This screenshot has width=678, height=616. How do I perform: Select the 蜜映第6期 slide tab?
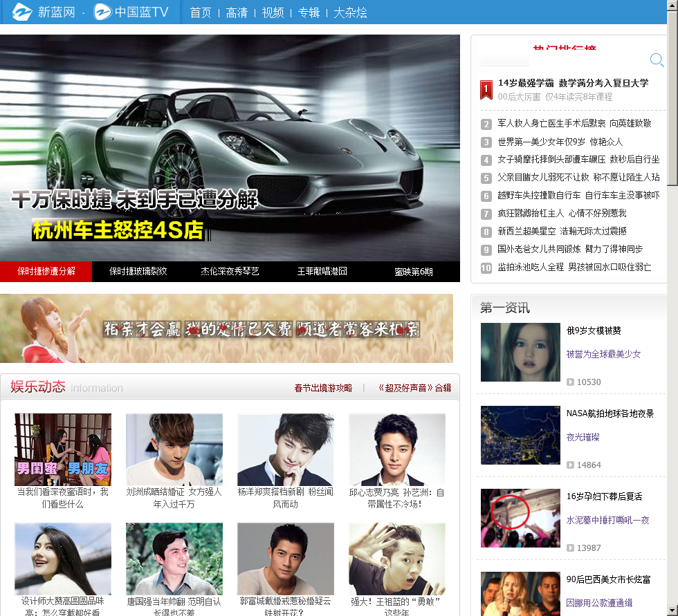414,271
